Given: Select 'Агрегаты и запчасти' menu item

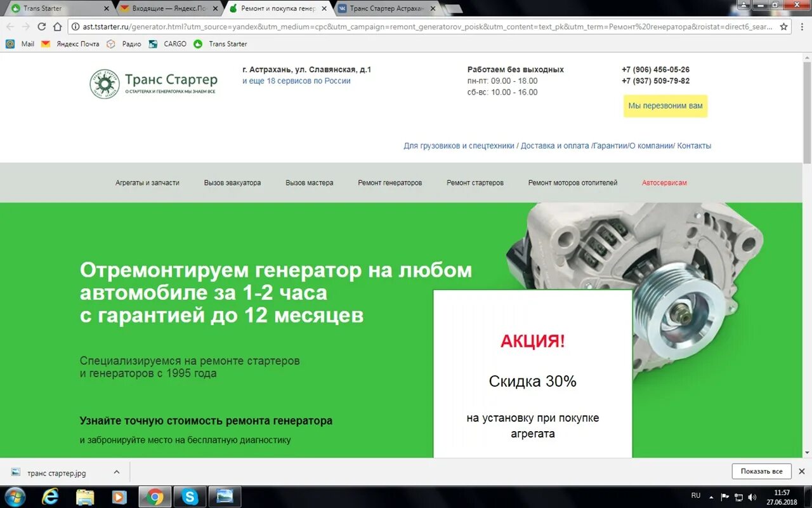Looking at the screenshot, I should pos(147,182).
